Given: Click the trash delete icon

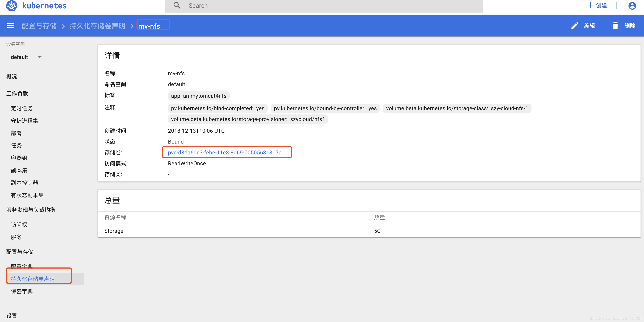Looking at the screenshot, I should tap(615, 26).
